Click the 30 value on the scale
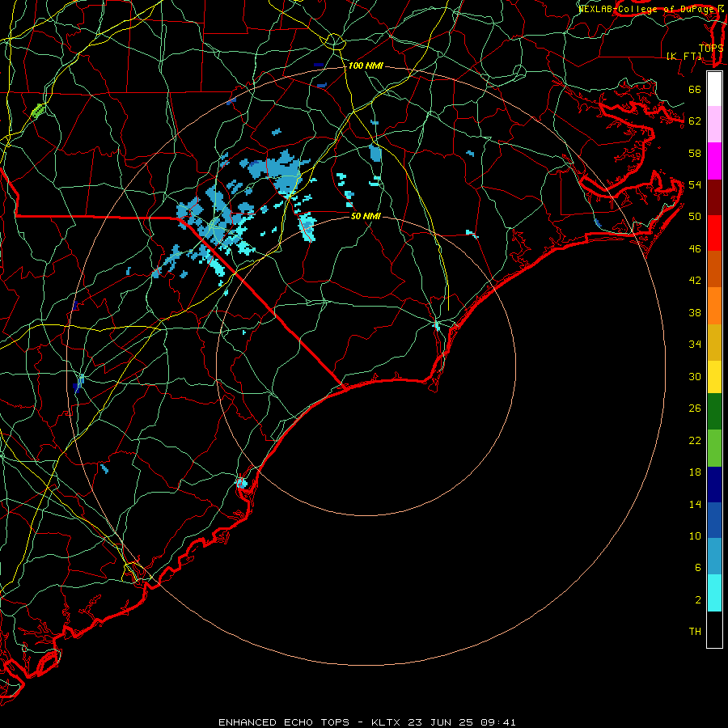Viewport: 728px width, 728px height. [695, 376]
